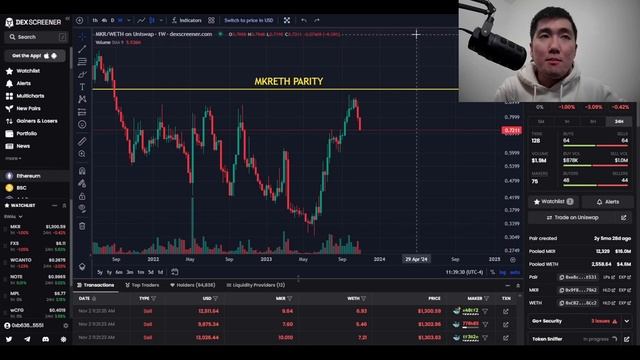Delete drawings with the trash icon
This screenshot has width=640, height=360.
tap(82, 226)
